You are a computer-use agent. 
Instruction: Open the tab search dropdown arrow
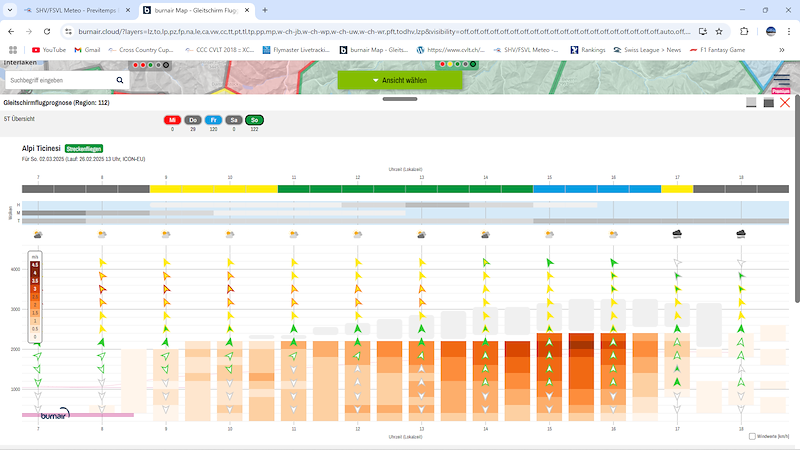click(10, 10)
